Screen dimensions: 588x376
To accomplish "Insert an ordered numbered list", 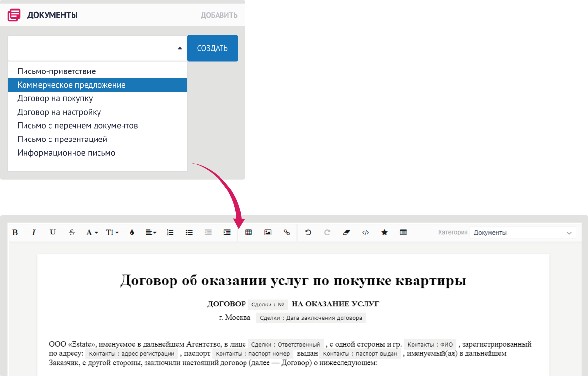I will (x=170, y=233).
